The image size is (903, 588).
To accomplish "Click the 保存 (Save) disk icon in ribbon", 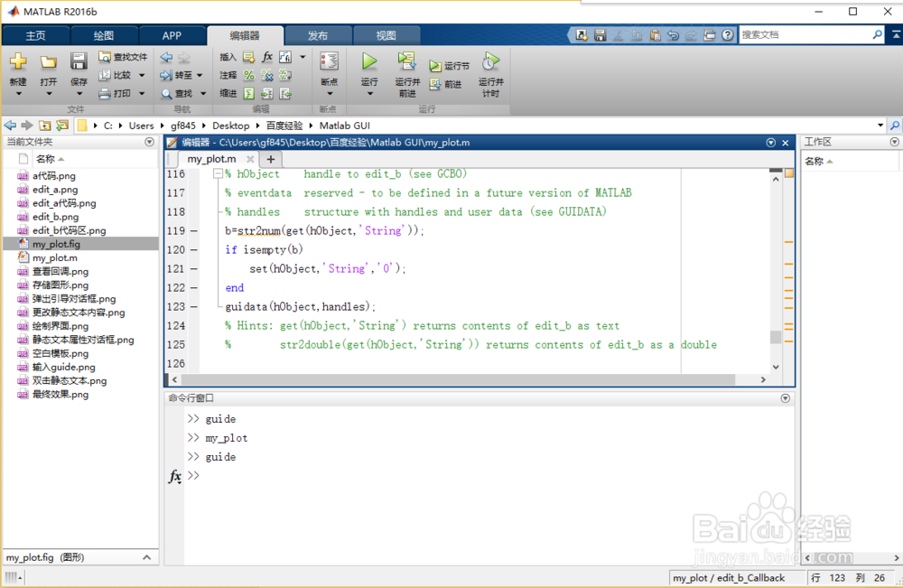I will [79, 61].
